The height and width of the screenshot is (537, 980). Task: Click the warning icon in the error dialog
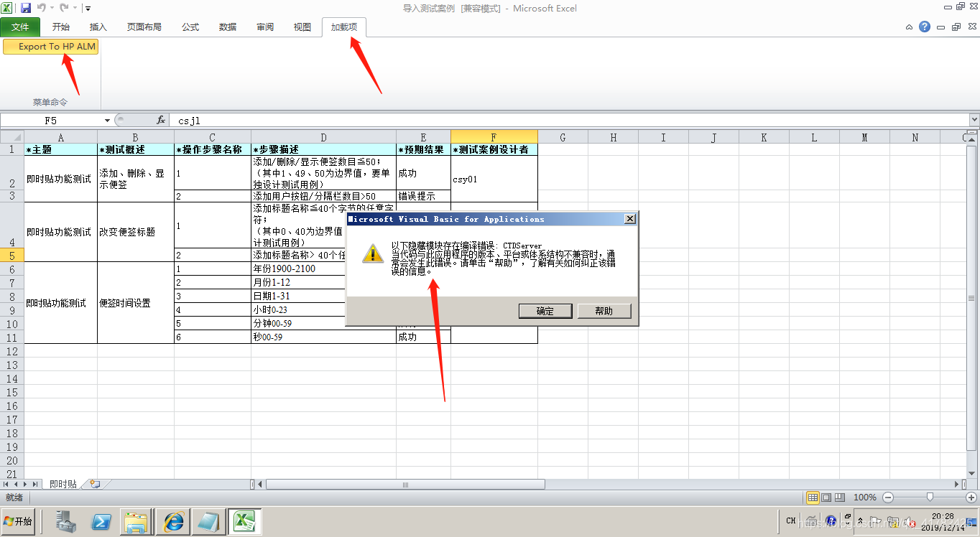point(372,252)
